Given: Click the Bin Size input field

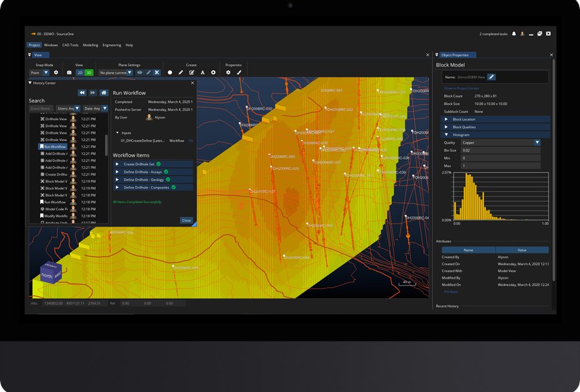Looking at the screenshot, I should [500, 150].
